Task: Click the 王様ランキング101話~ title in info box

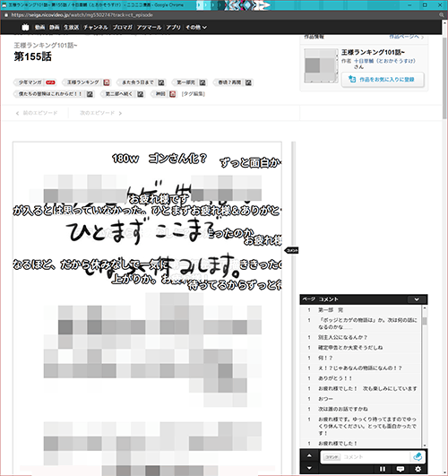Action: (373, 52)
